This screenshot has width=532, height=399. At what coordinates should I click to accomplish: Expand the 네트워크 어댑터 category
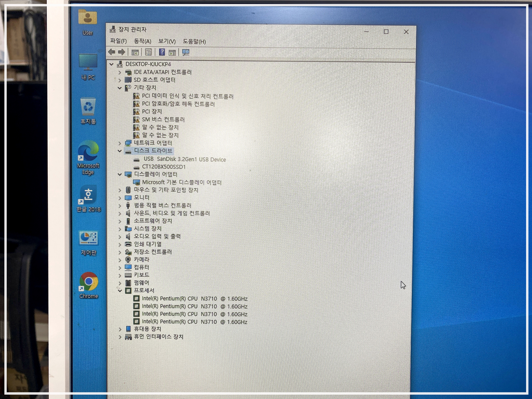120,143
